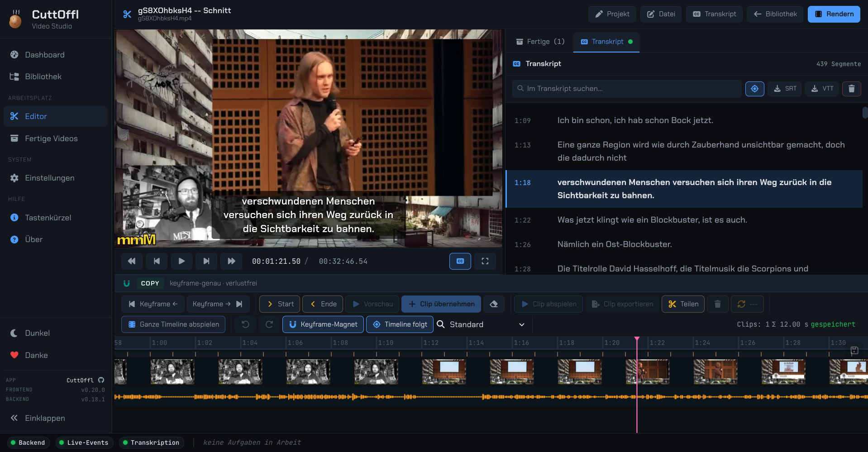This screenshot has height=452, width=868.
Task: Open the Über page
Action: [55, 239]
